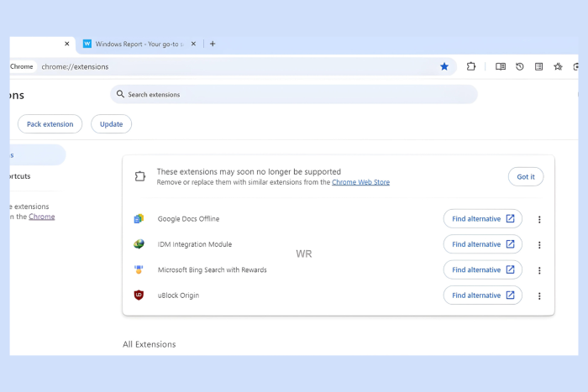This screenshot has width=588, height=392.
Task: Focus the Search extensions field
Action: 294,95
